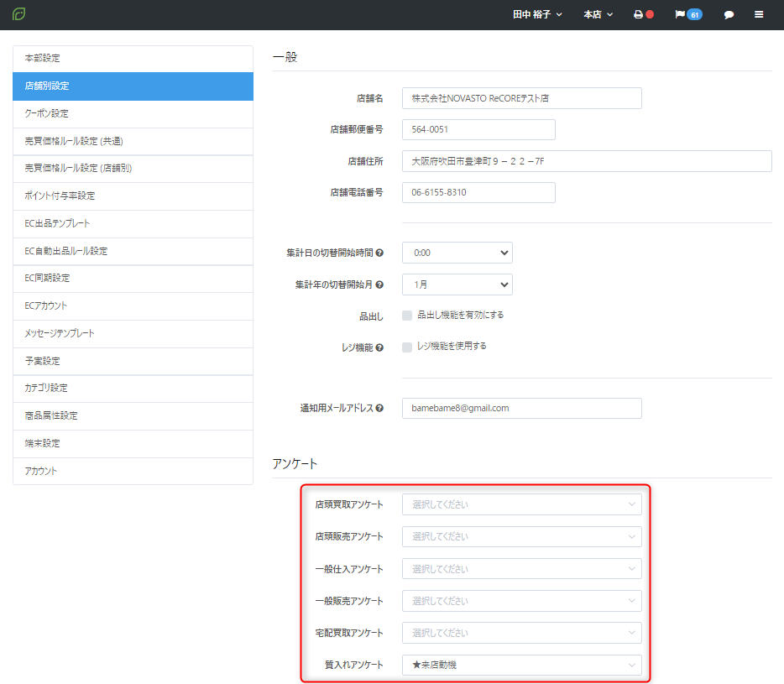The image size is (784, 684).
Task: Open the 質入れアンケート dropdown showing ★来店動機
Action: tap(521, 665)
